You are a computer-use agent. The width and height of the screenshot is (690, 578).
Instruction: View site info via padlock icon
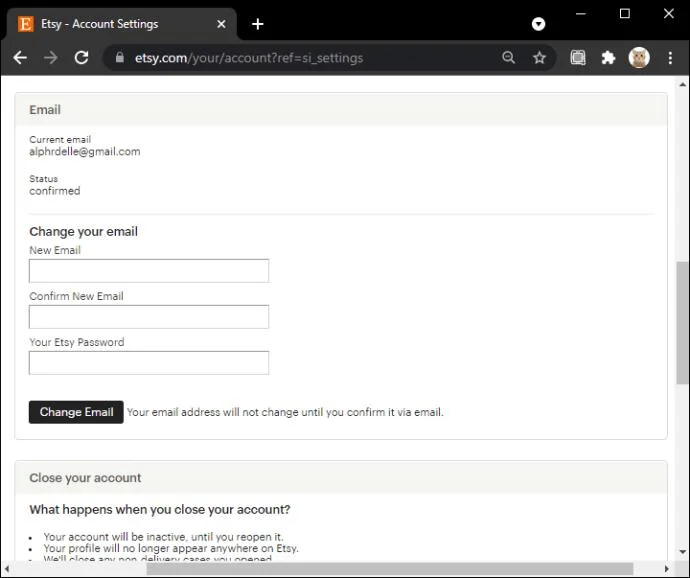click(x=120, y=58)
